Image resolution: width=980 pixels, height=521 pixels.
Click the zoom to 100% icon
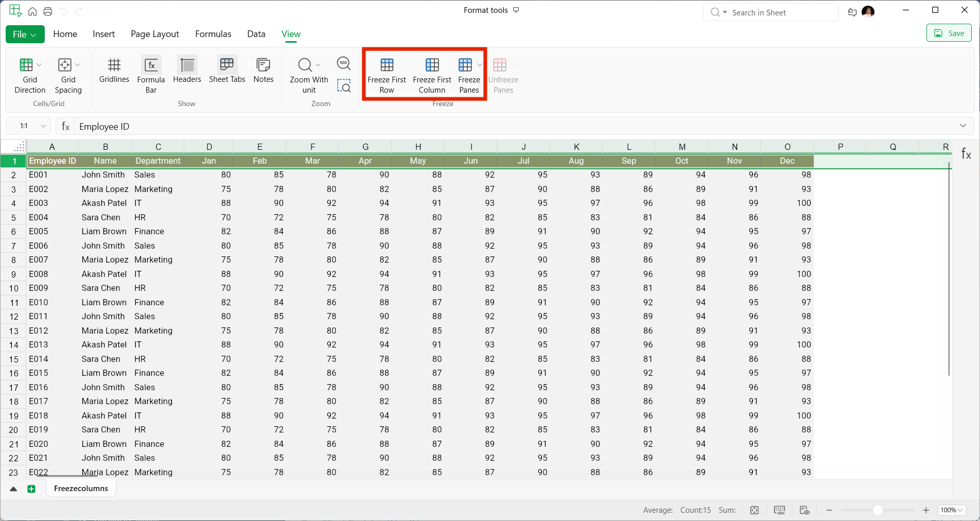(x=344, y=63)
